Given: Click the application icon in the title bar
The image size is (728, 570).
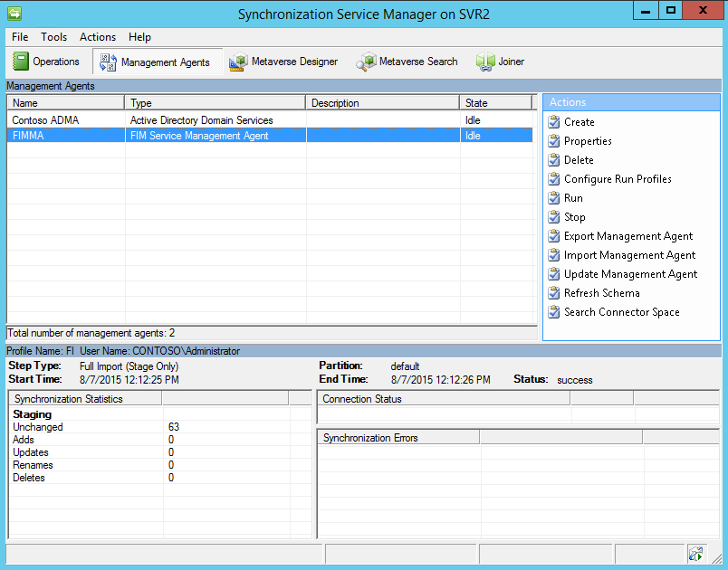Looking at the screenshot, I should [x=14, y=13].
